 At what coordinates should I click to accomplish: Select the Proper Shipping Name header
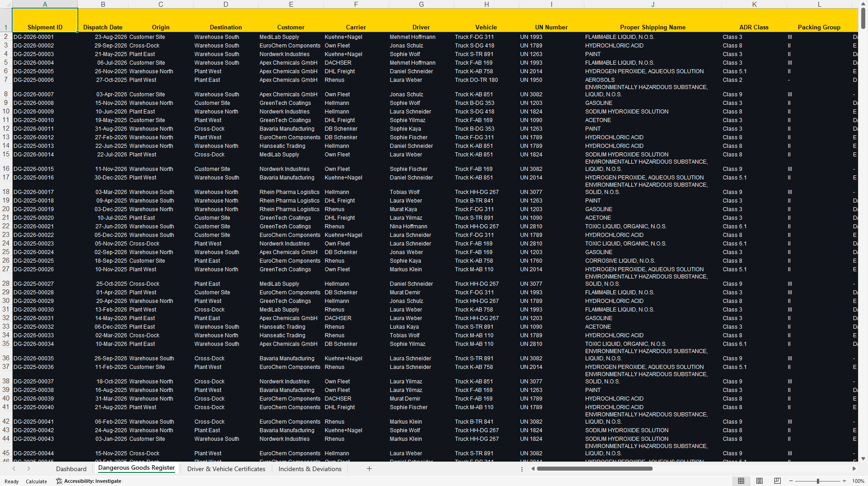[653, 20]
